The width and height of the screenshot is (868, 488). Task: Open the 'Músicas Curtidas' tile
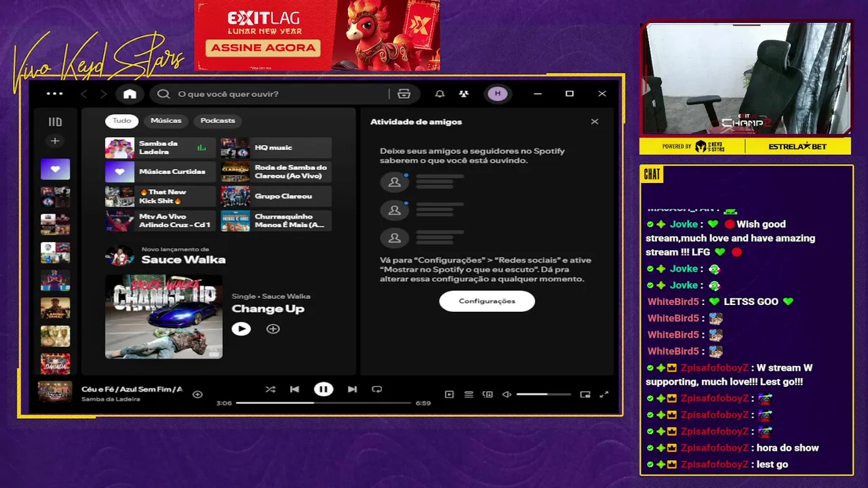(160, 172)
